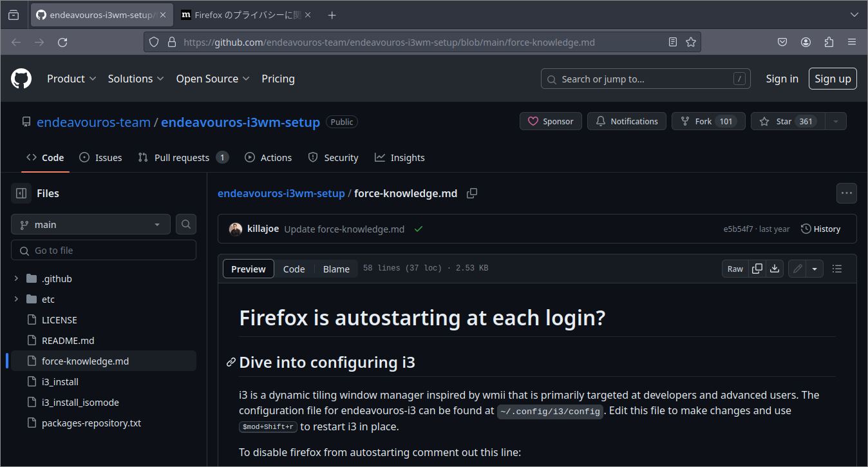
Task: Click the Notifications button
Action: (x=627, y=121)
